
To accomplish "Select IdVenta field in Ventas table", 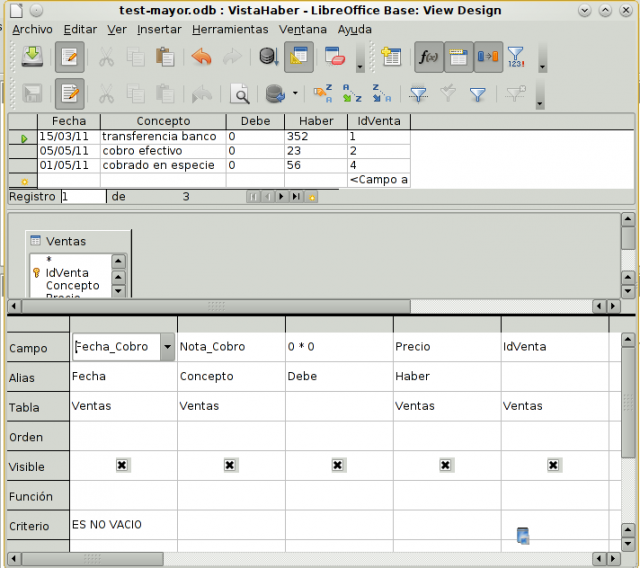I will coord(67,273).
